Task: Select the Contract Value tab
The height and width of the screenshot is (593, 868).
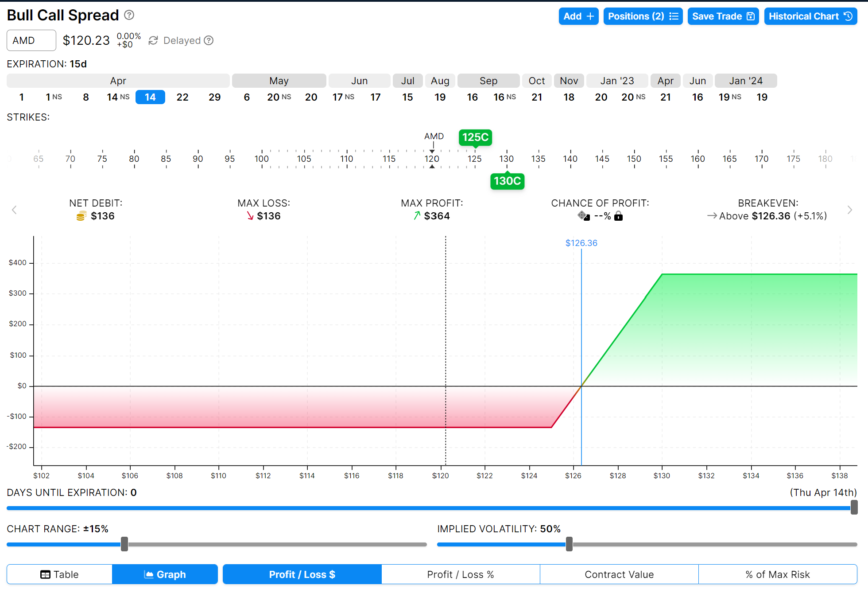Action: (619, 574)
